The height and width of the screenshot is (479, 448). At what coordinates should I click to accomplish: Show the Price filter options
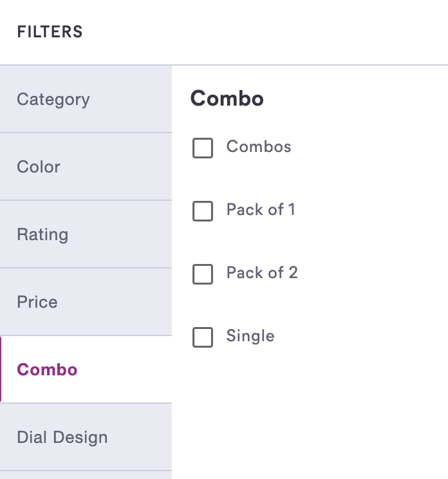tap(37, 302)
